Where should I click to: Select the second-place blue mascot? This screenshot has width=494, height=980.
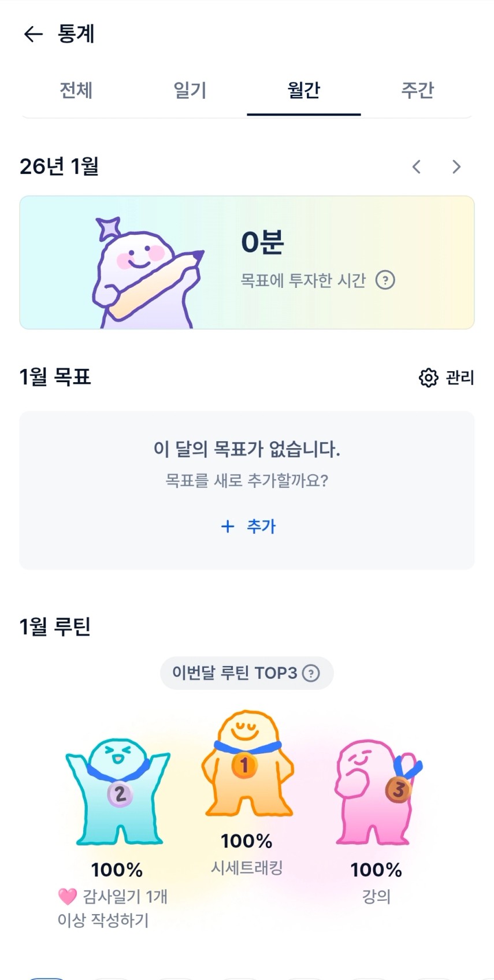tap(118, 791)
